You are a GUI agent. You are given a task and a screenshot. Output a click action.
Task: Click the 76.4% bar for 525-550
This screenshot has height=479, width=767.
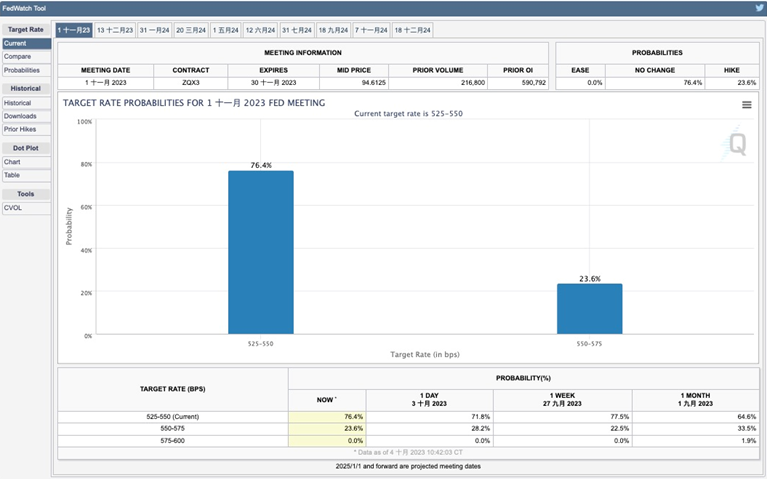tap(260, 252)
